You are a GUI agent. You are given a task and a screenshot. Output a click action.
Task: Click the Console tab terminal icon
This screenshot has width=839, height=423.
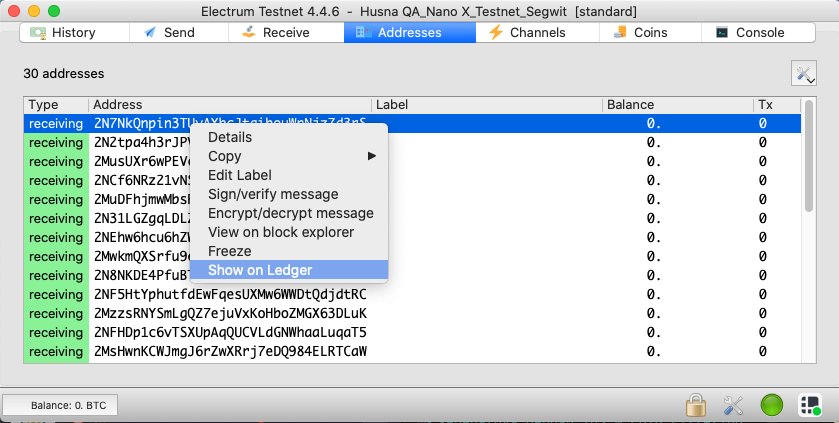pos(722,33)
